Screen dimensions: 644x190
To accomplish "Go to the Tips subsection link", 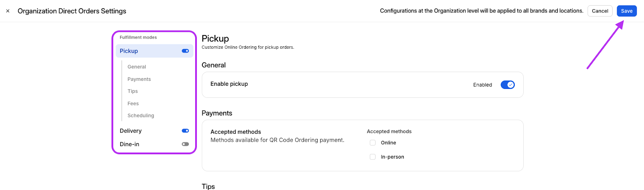I will [133, 91].
